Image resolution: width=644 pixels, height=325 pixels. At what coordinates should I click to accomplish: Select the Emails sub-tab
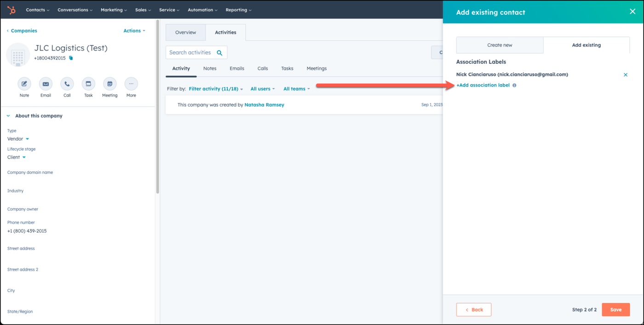point(237,68)
